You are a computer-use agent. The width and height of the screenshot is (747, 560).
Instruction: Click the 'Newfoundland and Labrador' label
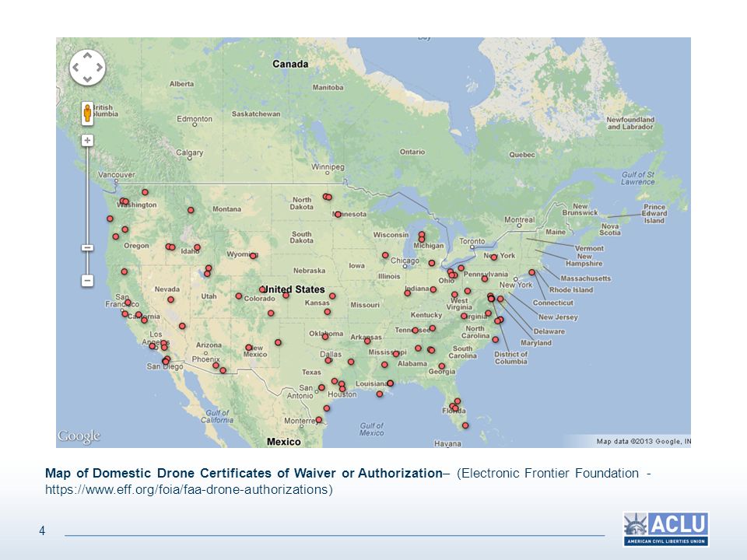pyautogui.click(x=630, y=124)
